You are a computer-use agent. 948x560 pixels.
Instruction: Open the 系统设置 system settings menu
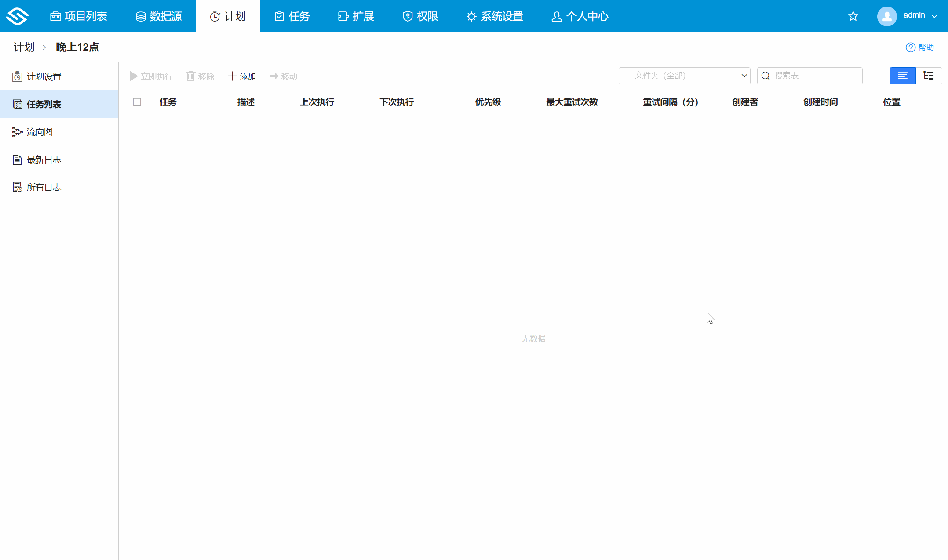pos(494,16)
